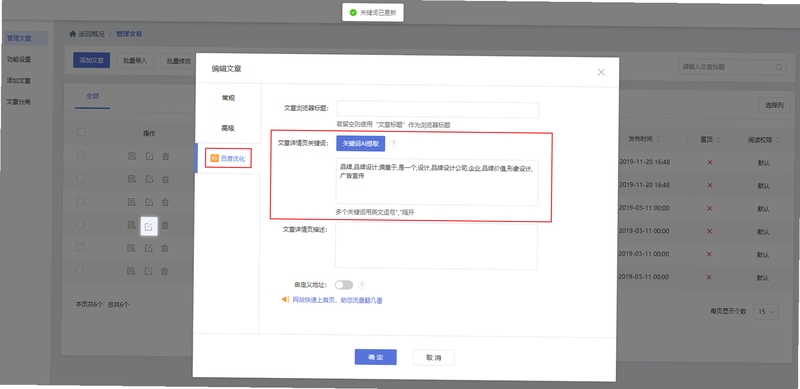Cancel the dialog with 取消
This screenshot has height=389, width=800.
(x=434, y=358)
